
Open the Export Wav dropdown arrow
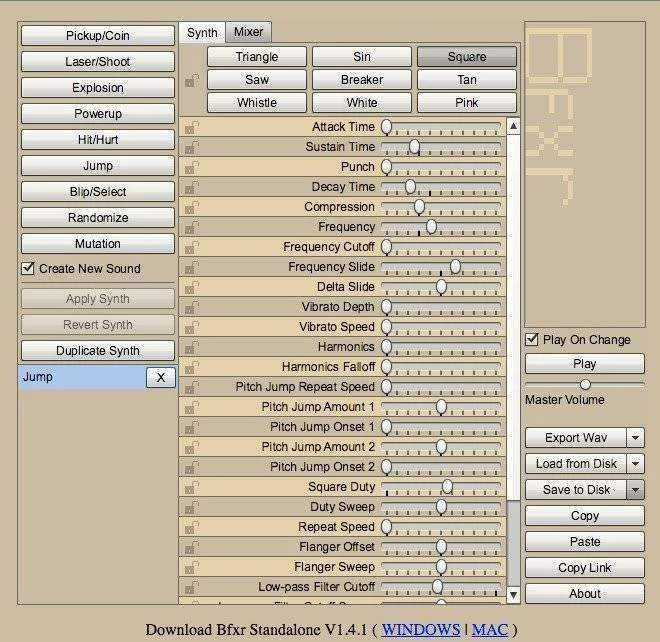pos(635,438)
